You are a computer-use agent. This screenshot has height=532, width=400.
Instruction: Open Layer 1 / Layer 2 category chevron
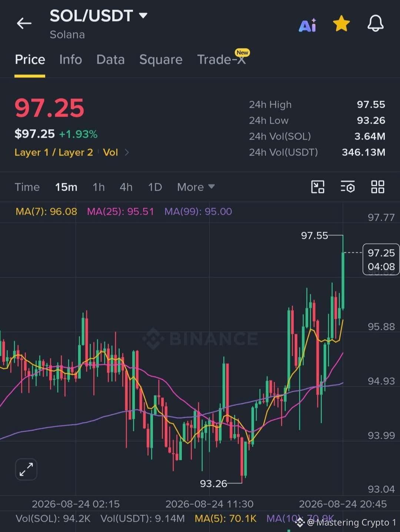point(127,152)
